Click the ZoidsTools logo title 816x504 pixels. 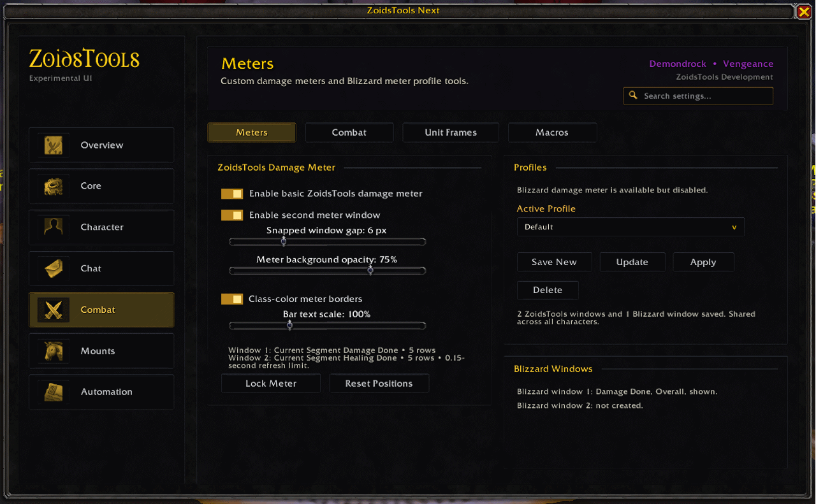[x=84, y=59]
